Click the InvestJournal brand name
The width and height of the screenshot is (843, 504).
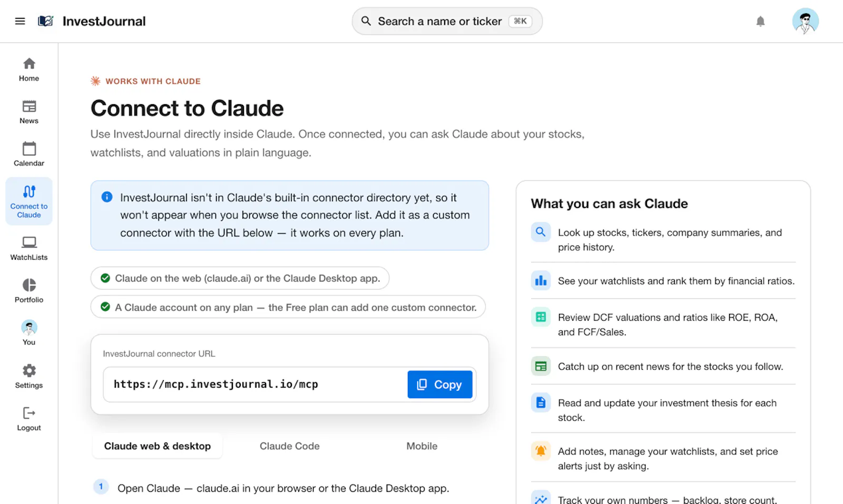(104, 21)
